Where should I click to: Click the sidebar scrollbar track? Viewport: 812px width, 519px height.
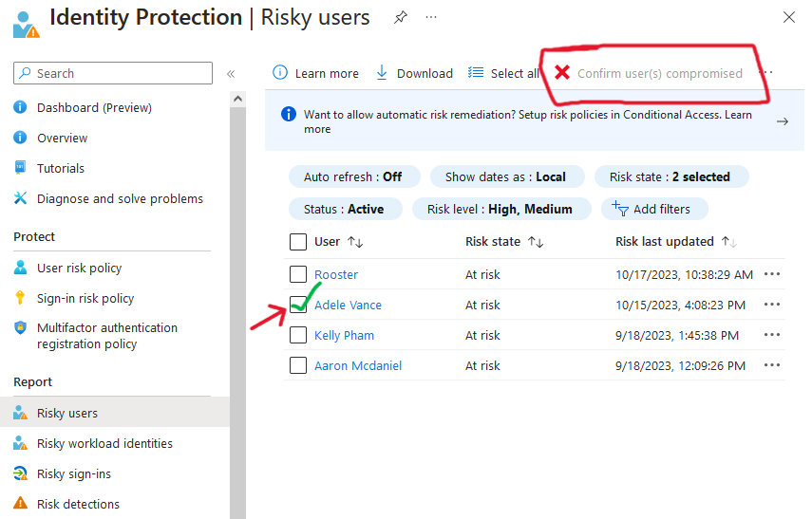click(x=237, y=312)
